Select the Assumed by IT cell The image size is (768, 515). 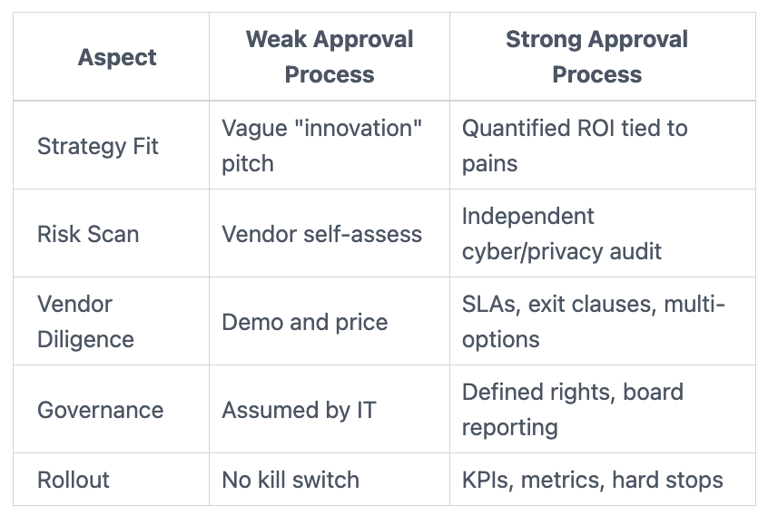click(299, 410)
